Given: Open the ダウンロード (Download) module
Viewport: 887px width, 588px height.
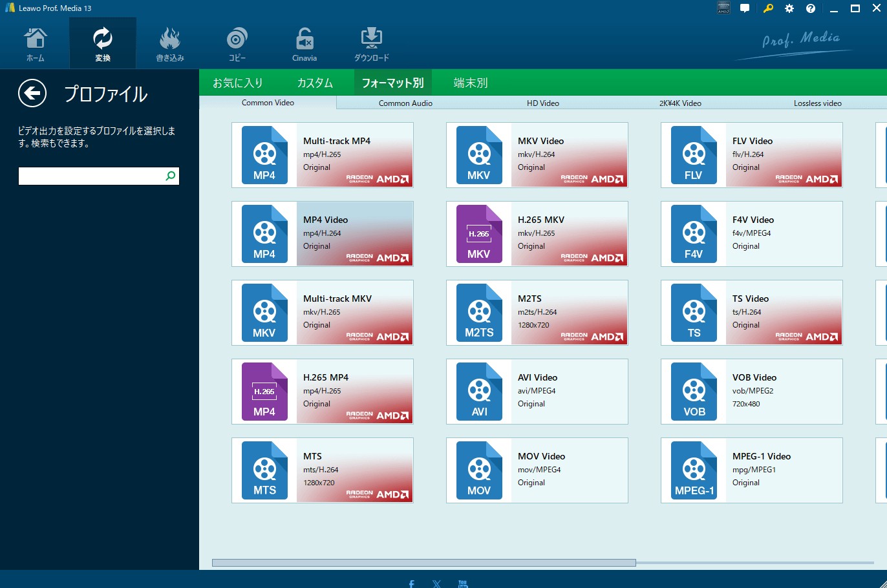Looking at the screenshot, I should pyautogui.click(x=372, y=43).
